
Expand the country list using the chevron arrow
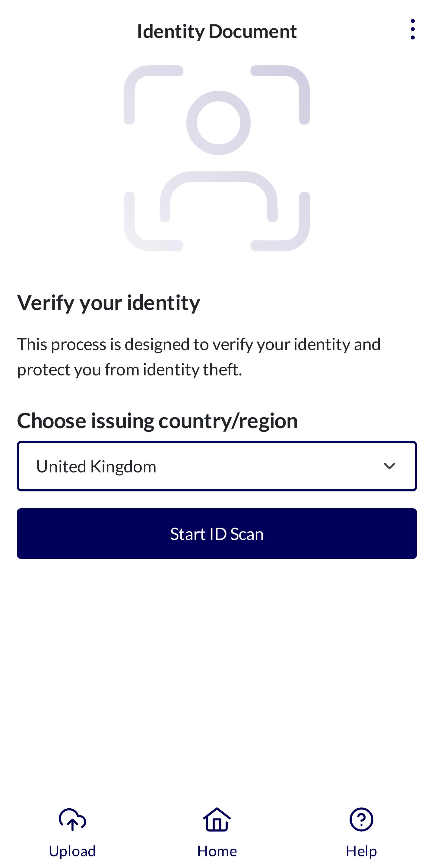click(x=389, y=466)
